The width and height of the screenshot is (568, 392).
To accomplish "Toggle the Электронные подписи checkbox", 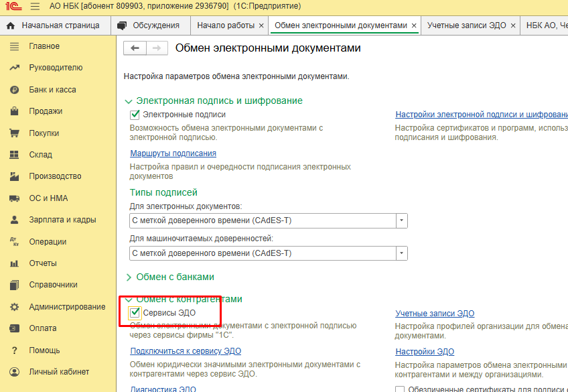I will tap(135, 115).
